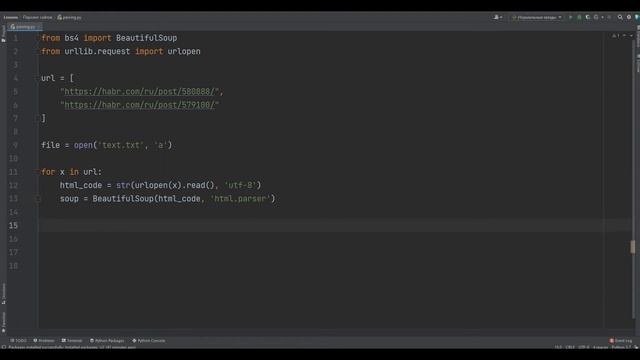Collapse the for loop fold marker
Viewport: 640px width, 360px height.
[38, 172]
